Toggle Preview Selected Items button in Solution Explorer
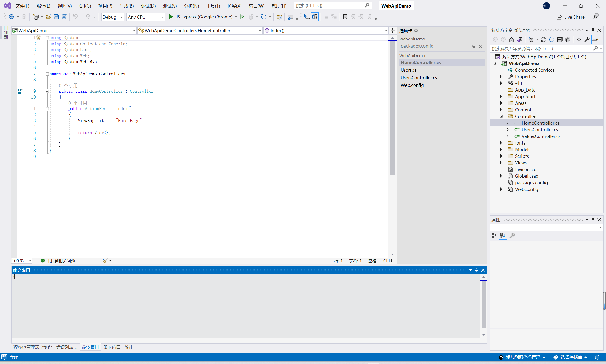The width and height of the screenshot is (606, 364). click(595, 39)
